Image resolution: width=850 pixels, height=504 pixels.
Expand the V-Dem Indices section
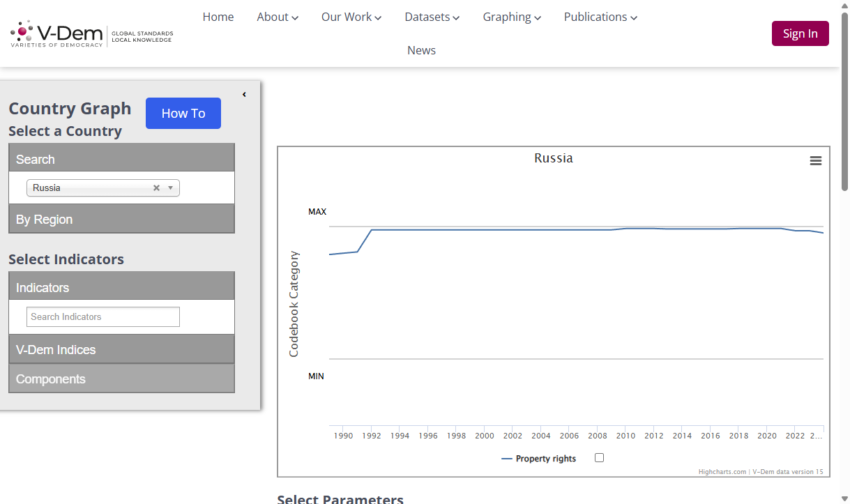121,349
